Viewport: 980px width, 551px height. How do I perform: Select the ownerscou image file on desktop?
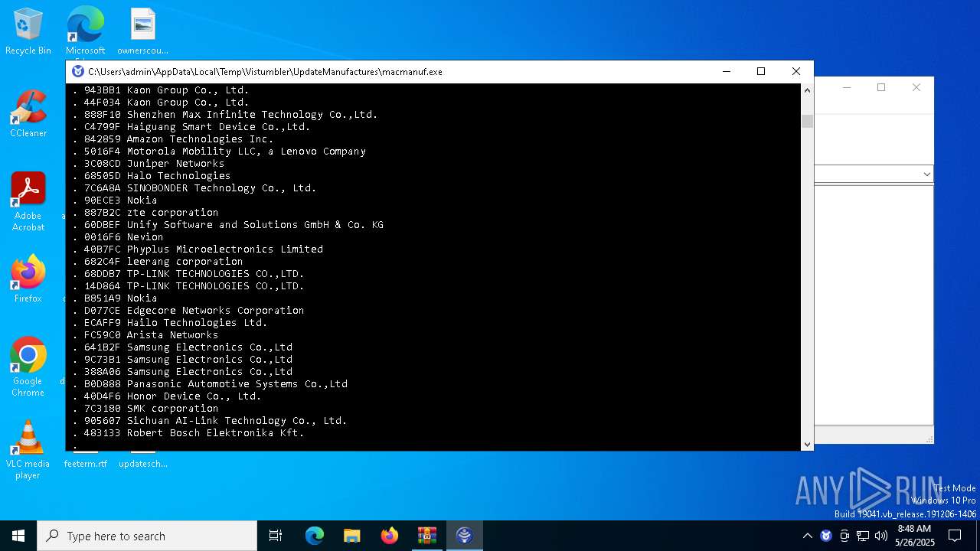142,32
